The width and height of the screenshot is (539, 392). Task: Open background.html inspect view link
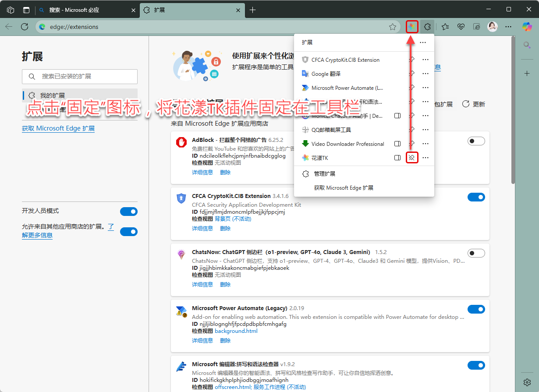pos(236,331)
